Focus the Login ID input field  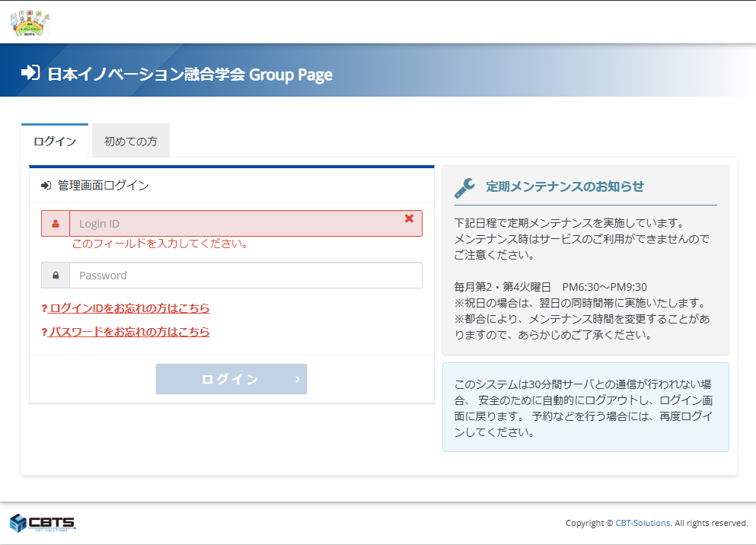pyautogui.click(x=236, y=224)
